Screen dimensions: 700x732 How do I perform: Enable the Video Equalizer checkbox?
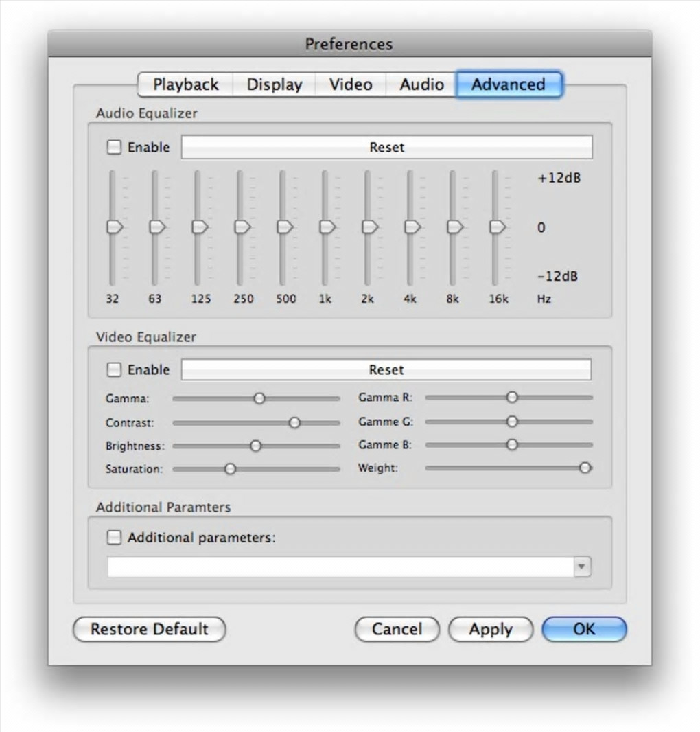click(x=114, y=369)
